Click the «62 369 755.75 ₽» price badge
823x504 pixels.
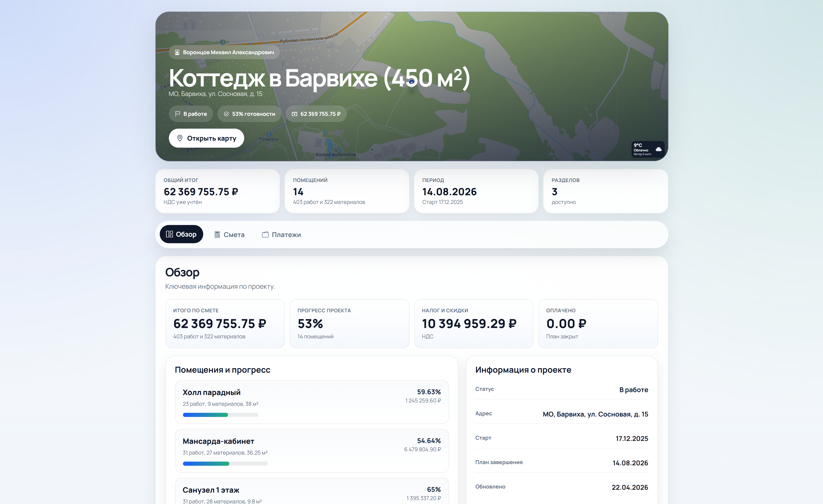point(316,114)
